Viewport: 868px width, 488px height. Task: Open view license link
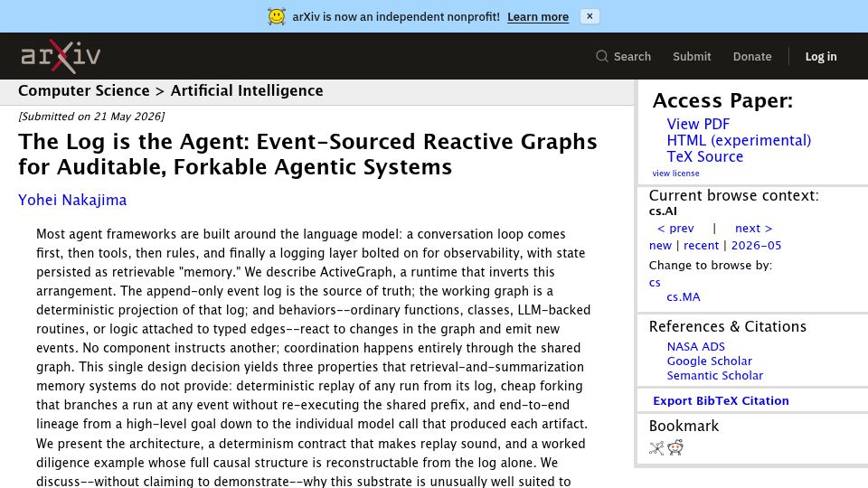[x=675, y=174]
